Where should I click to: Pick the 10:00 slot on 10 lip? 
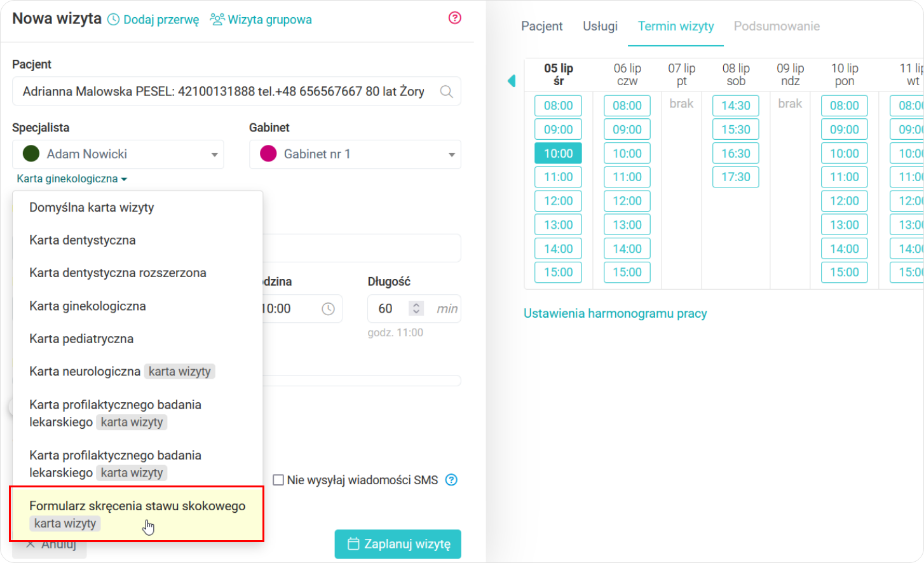coord(845,153)
